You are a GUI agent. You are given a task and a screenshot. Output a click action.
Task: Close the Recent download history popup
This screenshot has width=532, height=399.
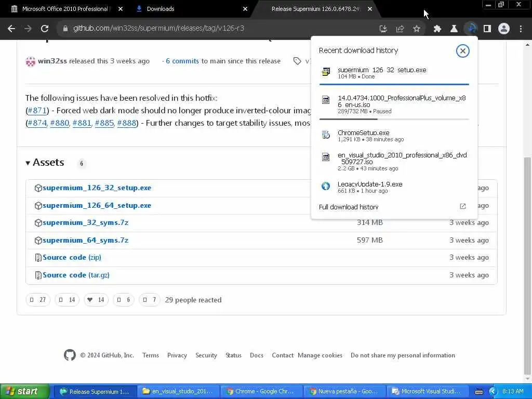(462, 51)
